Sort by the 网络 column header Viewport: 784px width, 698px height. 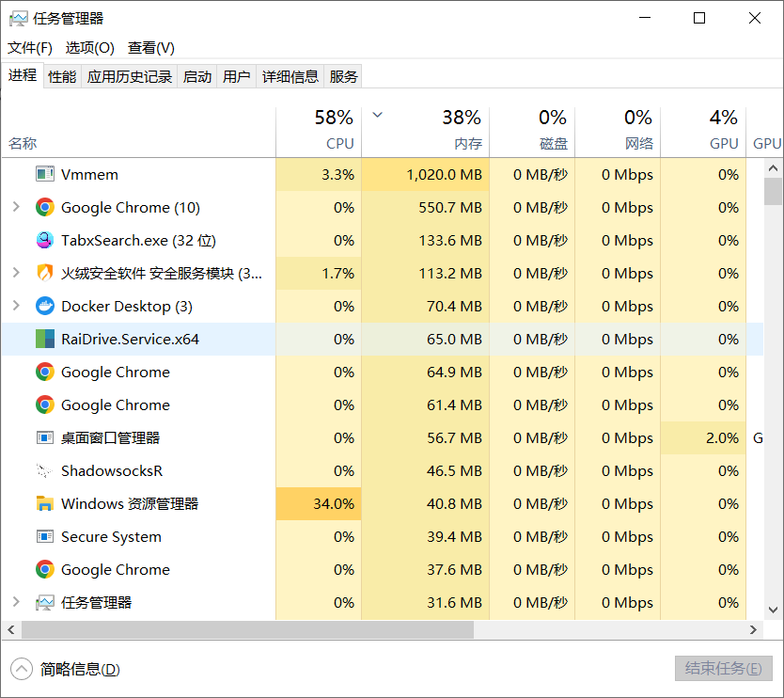pos(618,131)
